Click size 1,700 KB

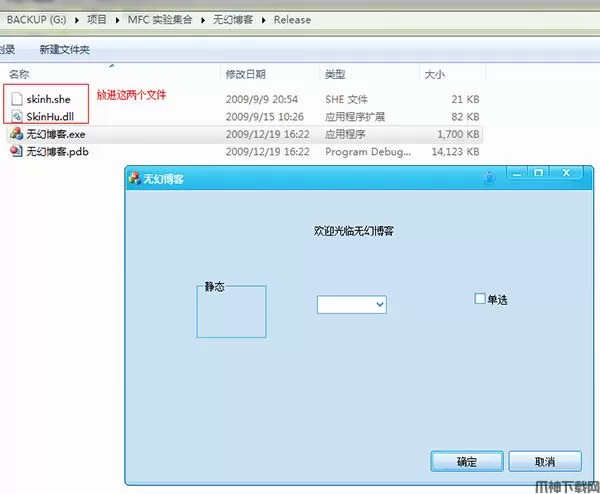click(x=458, y=134)
